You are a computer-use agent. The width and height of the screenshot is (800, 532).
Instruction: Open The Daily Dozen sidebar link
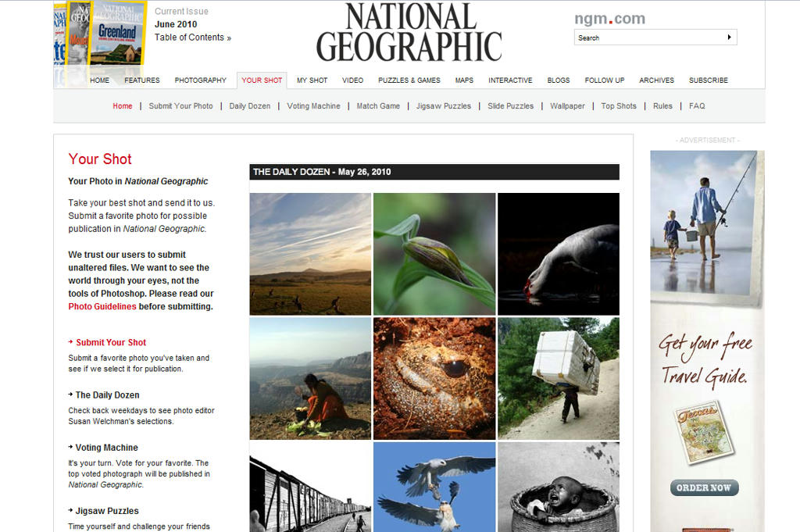coord(107,395)
